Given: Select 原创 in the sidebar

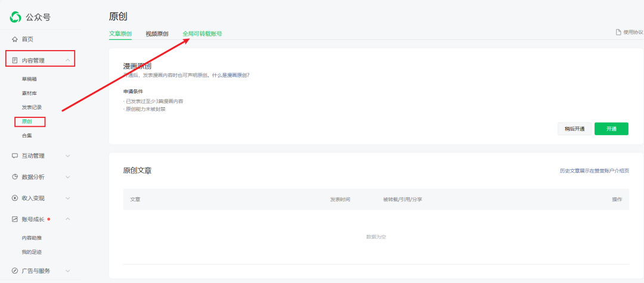Looking at the screenshot, I should [x=27, y=122].
